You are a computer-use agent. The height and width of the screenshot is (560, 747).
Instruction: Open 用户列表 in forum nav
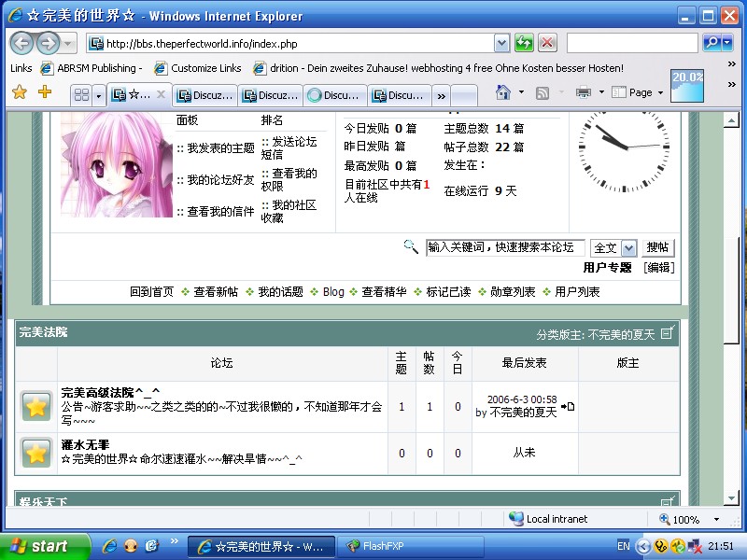(577, 292)
